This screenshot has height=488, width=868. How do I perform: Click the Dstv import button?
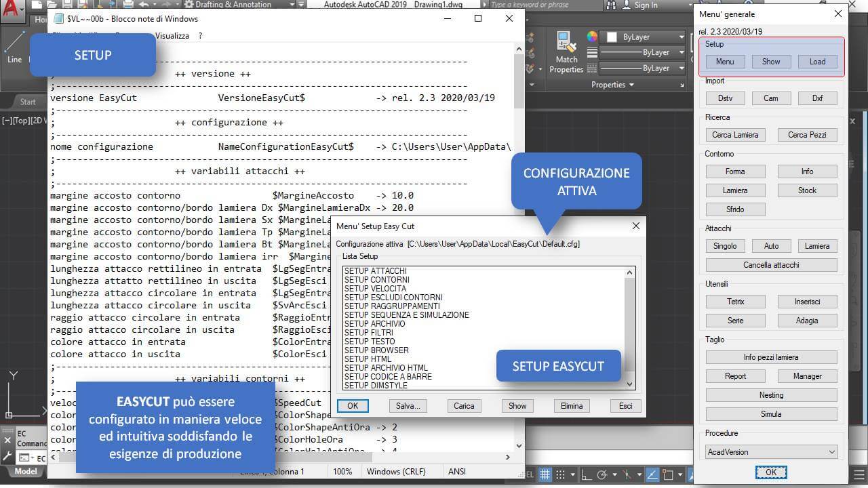[x=725, y=98]
